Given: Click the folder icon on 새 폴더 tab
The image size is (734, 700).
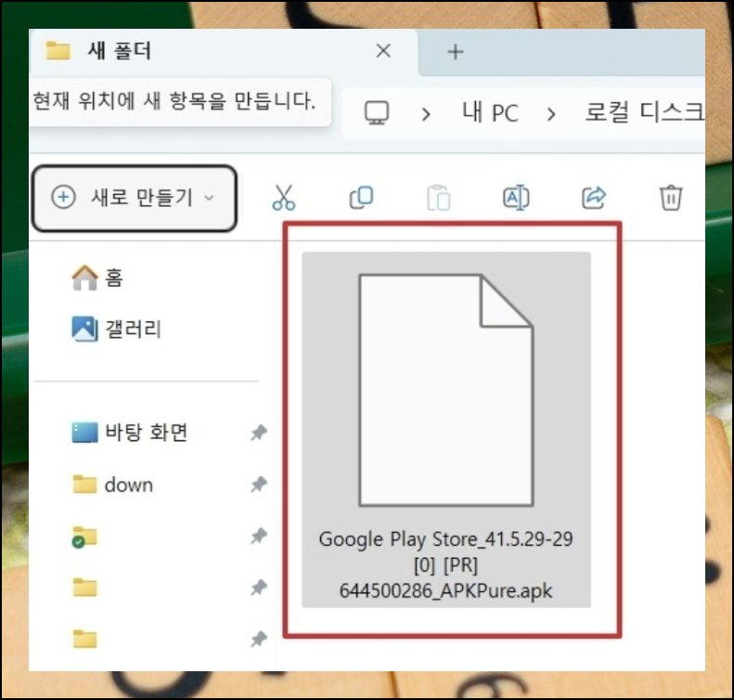Looking at the screenshot, I should pos(58,50).
